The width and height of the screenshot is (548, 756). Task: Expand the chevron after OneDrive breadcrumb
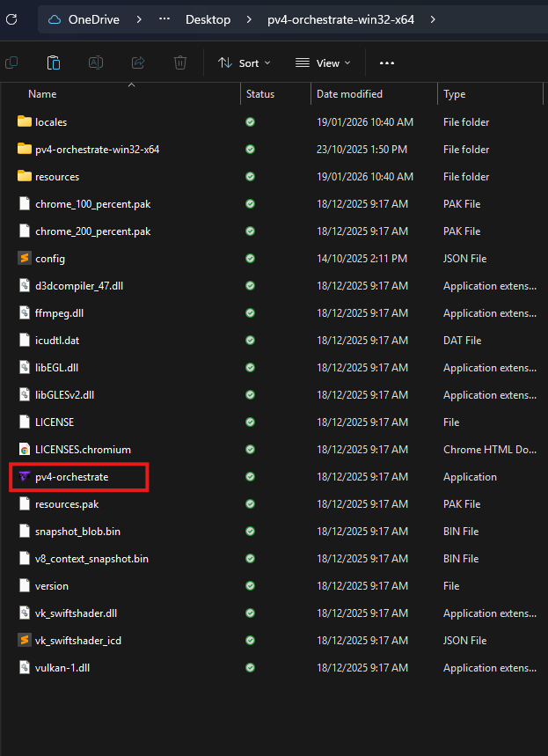tap(139, 19)
